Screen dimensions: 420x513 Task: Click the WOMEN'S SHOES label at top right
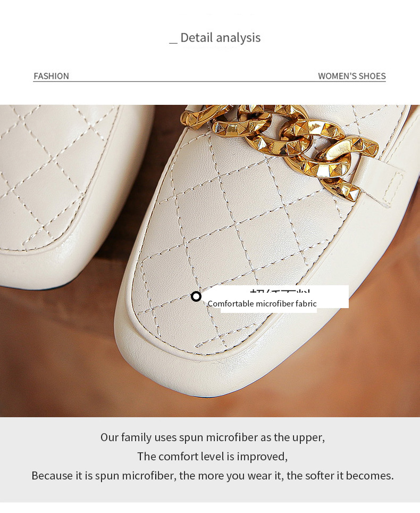[352, 76]
